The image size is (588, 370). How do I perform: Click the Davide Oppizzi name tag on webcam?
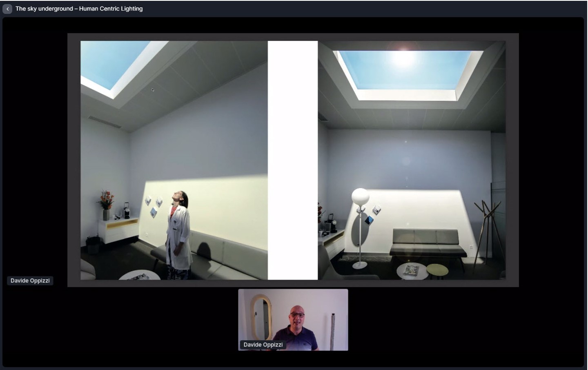click(263, 345)
